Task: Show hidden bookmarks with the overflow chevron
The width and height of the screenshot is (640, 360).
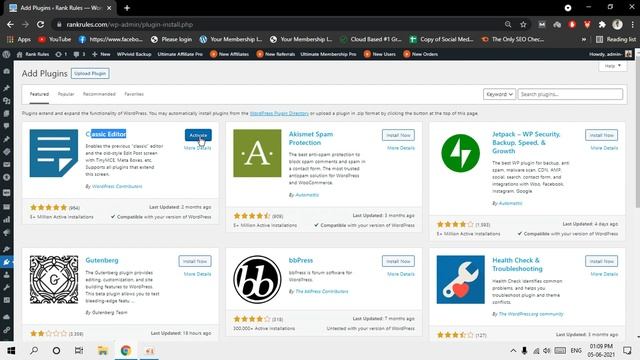Action: tap(584, 39)
